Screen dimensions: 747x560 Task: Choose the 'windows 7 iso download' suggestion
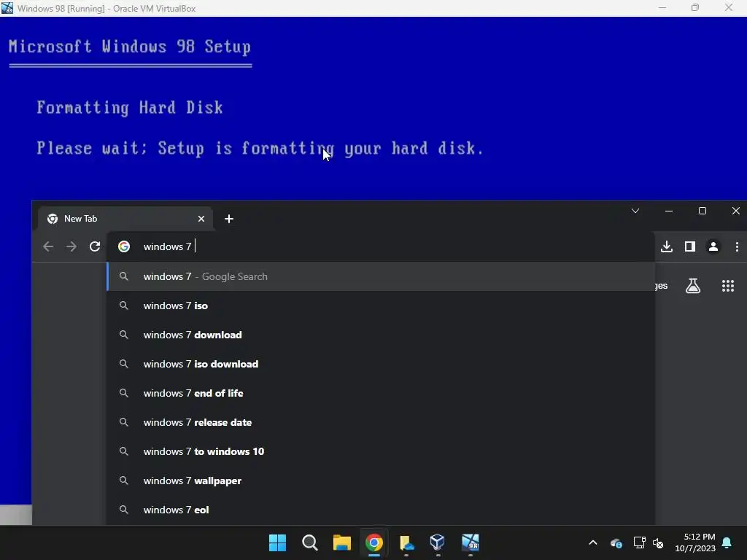(x=381, y=364)
